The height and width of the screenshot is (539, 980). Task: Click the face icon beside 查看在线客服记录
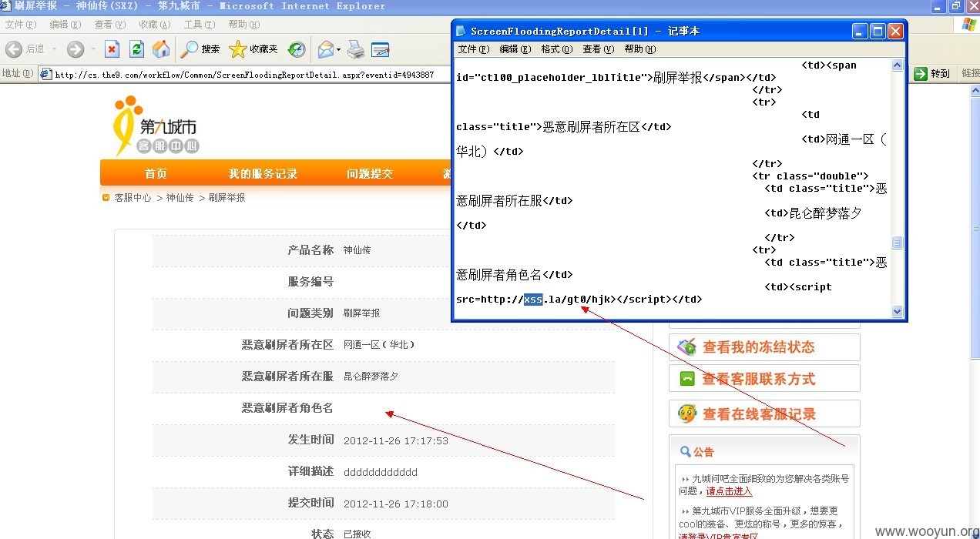coord(686,413)
